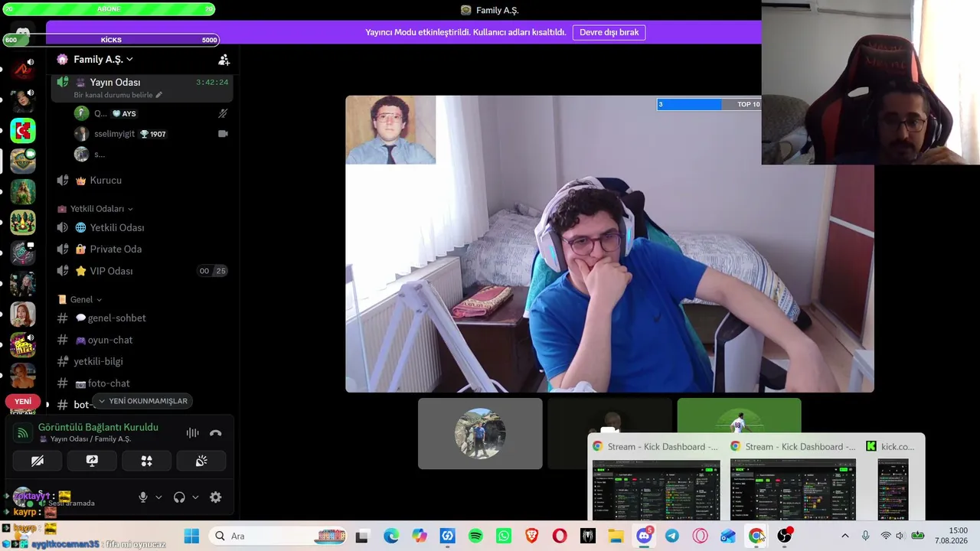This screenshot has width=980, height=551.
Task: Switch to the kick.co... Chrome window preview
Action: click(x=893, y=478)
